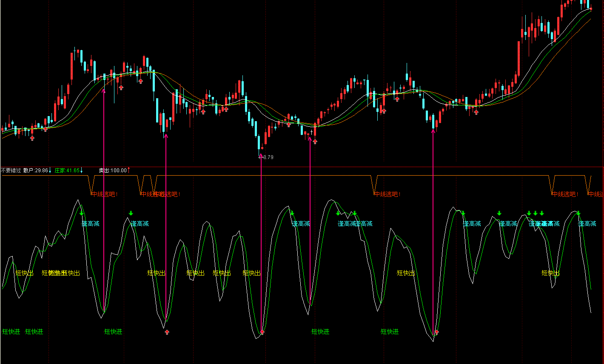Select the 散户:29.86 readout
The image size is (604, 364).
pyautogui.click(x=36, y=171)
